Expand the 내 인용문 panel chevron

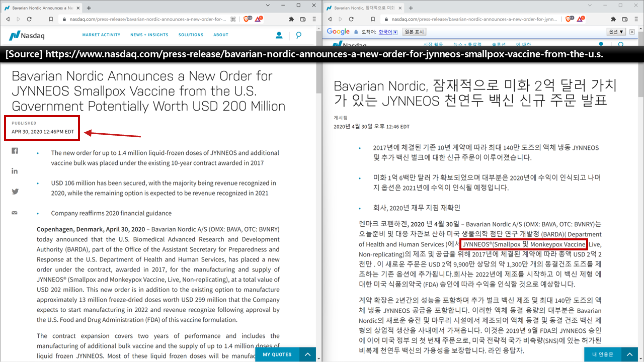(630, 354)
